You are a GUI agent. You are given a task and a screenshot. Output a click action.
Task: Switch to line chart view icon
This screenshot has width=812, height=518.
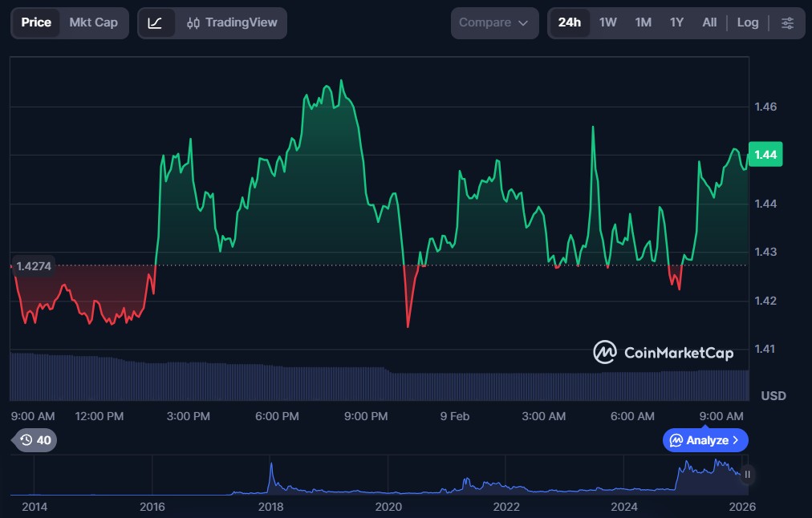(x=156, y=23)
